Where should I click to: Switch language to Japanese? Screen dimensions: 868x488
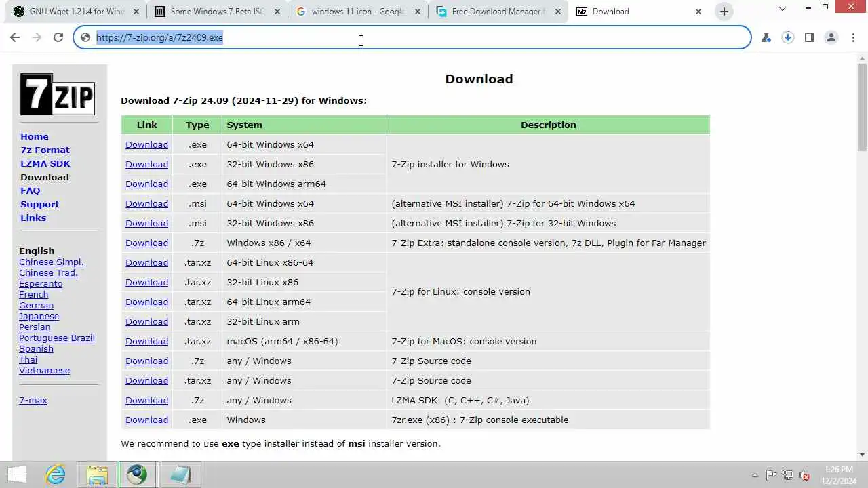point(39,316)
